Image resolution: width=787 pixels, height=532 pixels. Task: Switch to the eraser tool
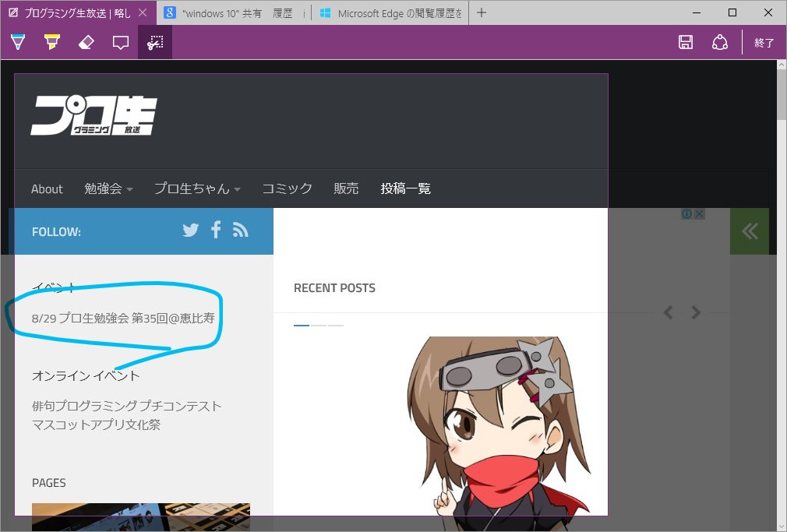(x=86, y=42)
